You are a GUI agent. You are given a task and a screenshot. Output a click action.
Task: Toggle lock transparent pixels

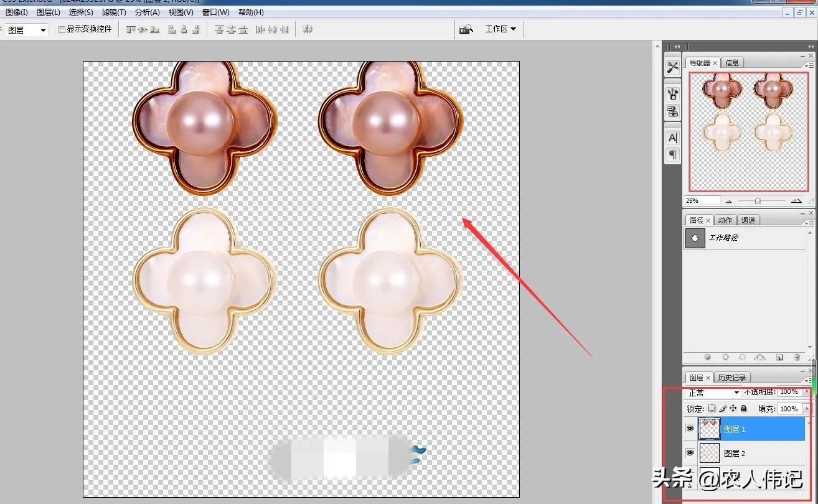712,409
